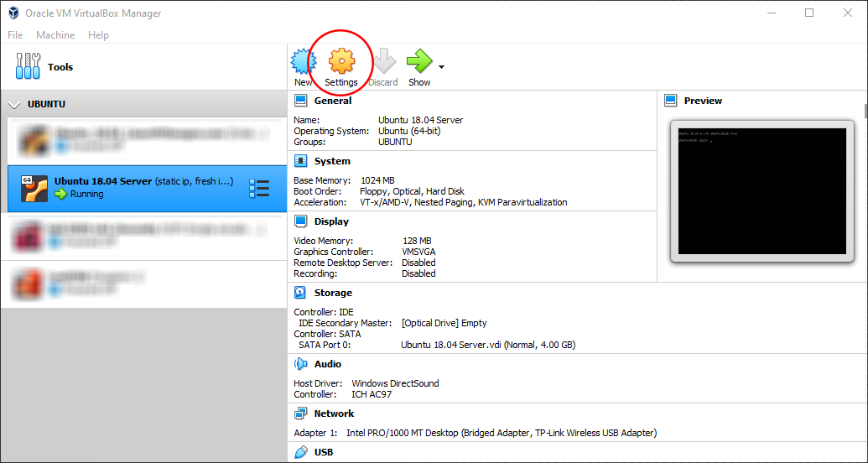The image size is (868, 463).
Task: Open the File menu
Action: click(x=15, y=35)
